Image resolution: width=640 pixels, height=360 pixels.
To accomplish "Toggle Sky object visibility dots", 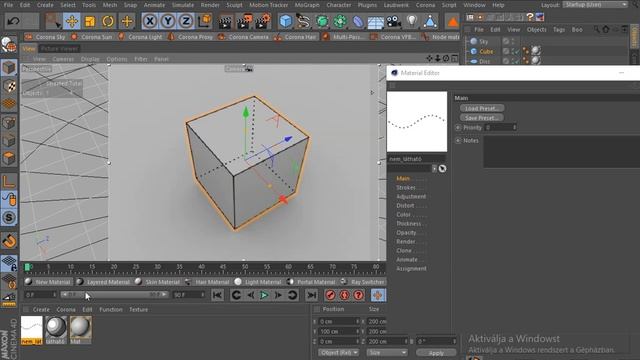I will (x=513, y=41).
